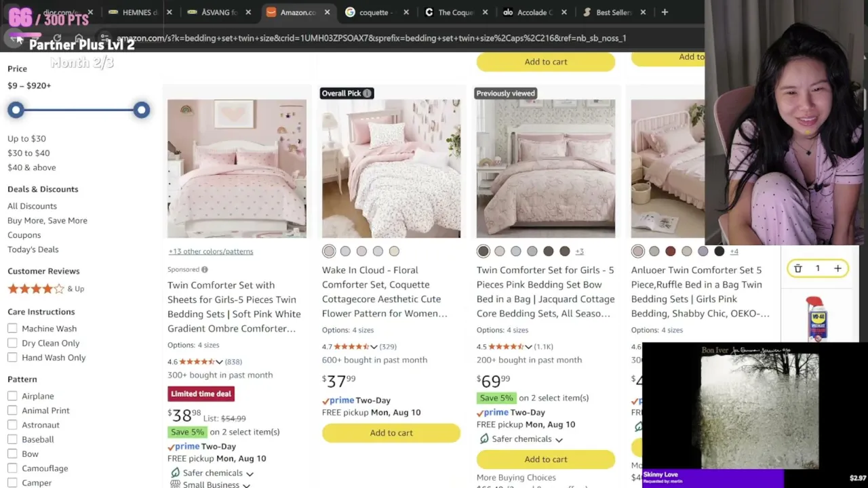Click the Sponsored info icon
This screenshot has height=488, width=868.
[x=204, y=270]
